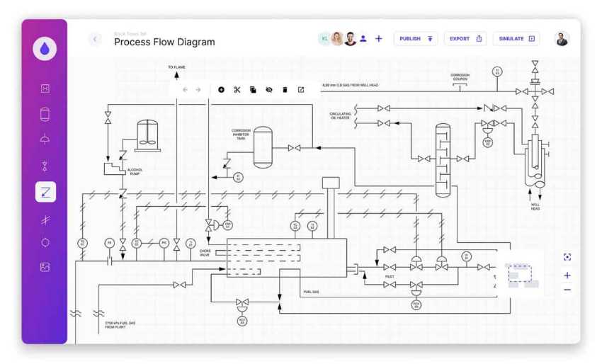Click the Export button
The width and height of the screenshot is (602, 364).
click(465, 39)
